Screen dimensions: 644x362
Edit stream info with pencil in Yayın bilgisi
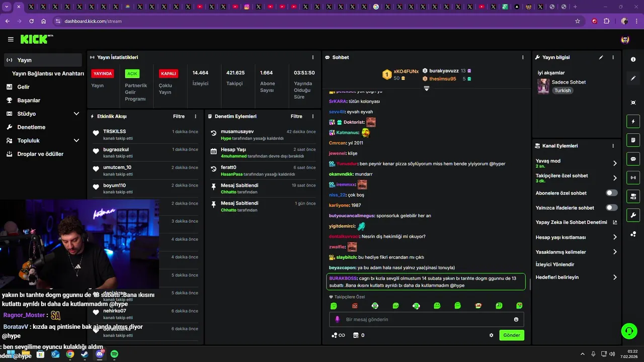coord(601,57)
